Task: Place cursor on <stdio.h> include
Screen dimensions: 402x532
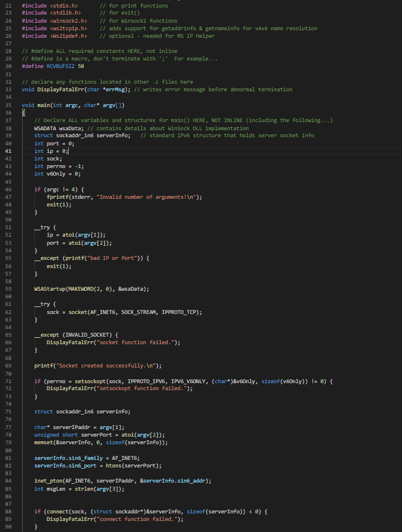Action: (64, 6)
